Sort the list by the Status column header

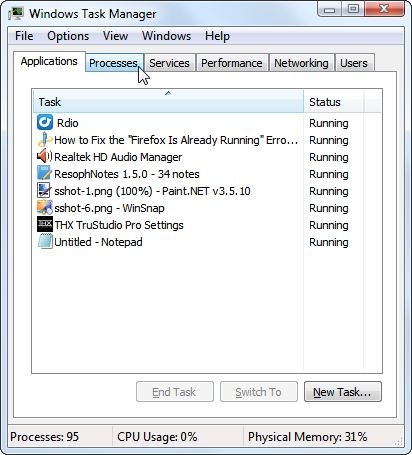[x=333, y=101]
